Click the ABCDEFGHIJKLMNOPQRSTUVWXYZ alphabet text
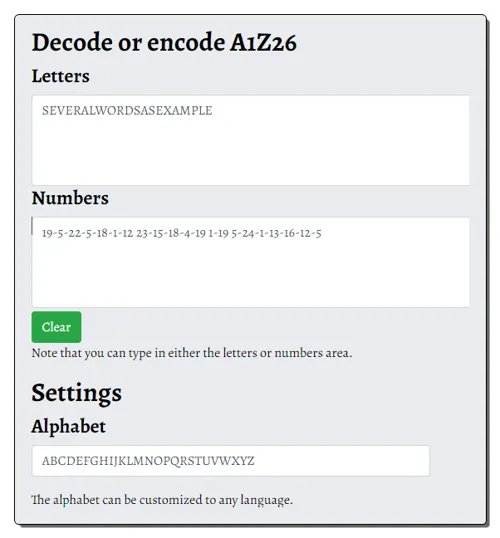Viewport: 500px width, 538px height. coord(148,461)
